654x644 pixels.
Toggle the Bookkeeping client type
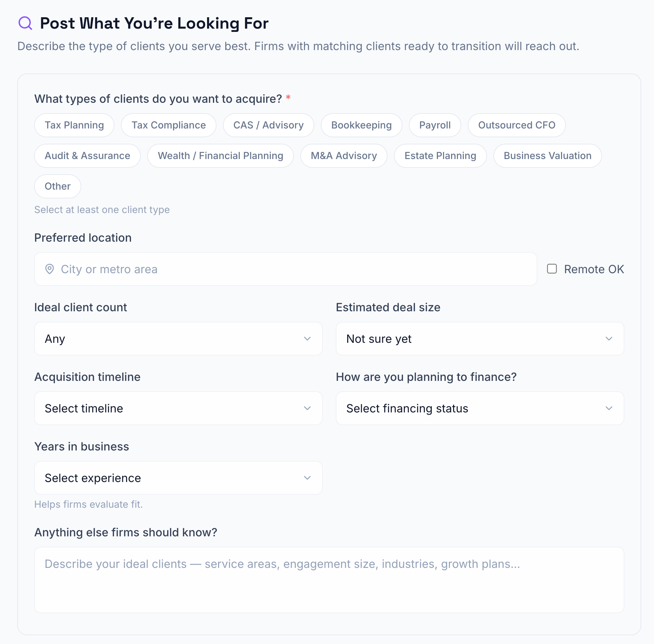[x=361, y=125]
